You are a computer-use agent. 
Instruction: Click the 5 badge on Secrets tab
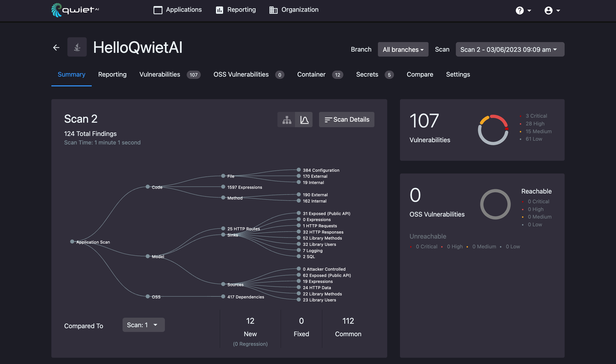389,75
